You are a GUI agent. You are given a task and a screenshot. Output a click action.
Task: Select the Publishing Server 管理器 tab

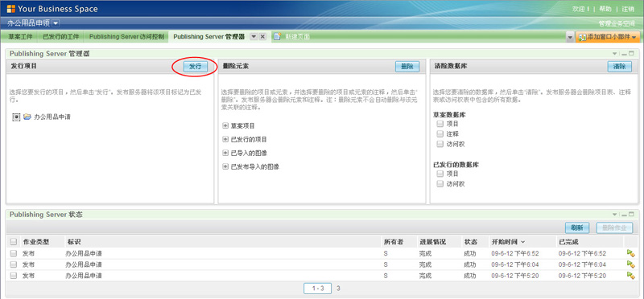point(208,36)
